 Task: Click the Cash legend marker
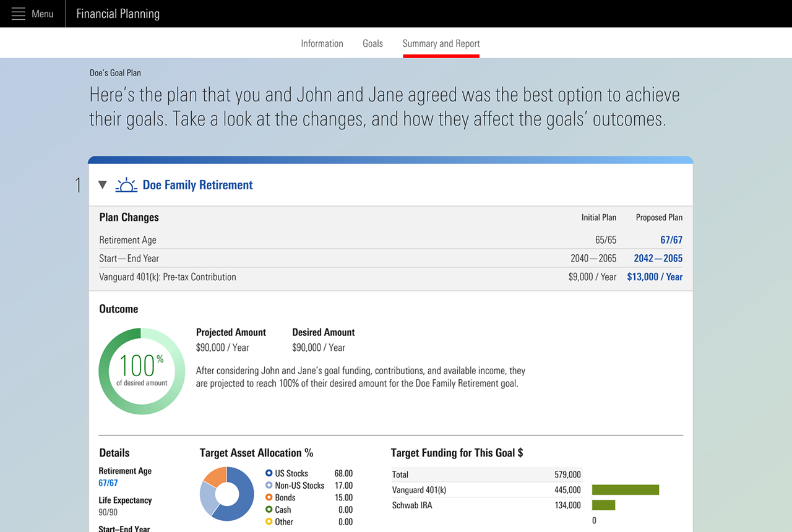tap(269, 510)
